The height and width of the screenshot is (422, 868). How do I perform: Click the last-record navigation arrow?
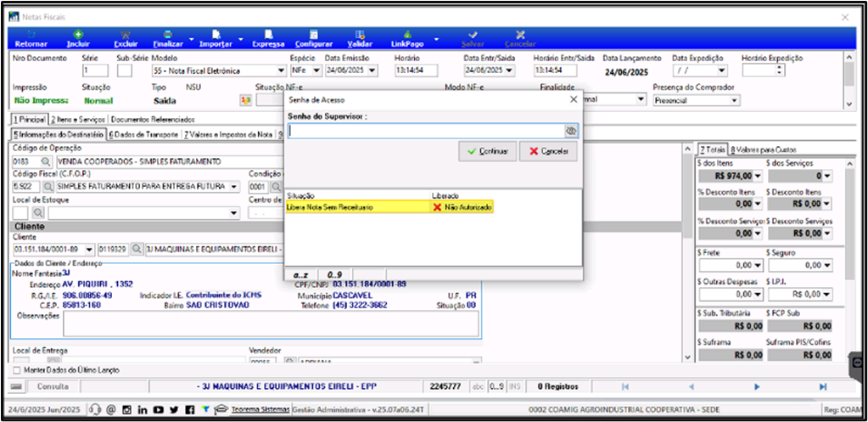pyautogui.click(x=823, y=386)
